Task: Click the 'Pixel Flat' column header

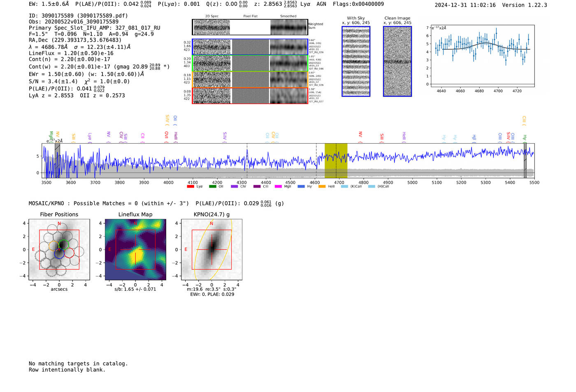Action: pos(250,16)
